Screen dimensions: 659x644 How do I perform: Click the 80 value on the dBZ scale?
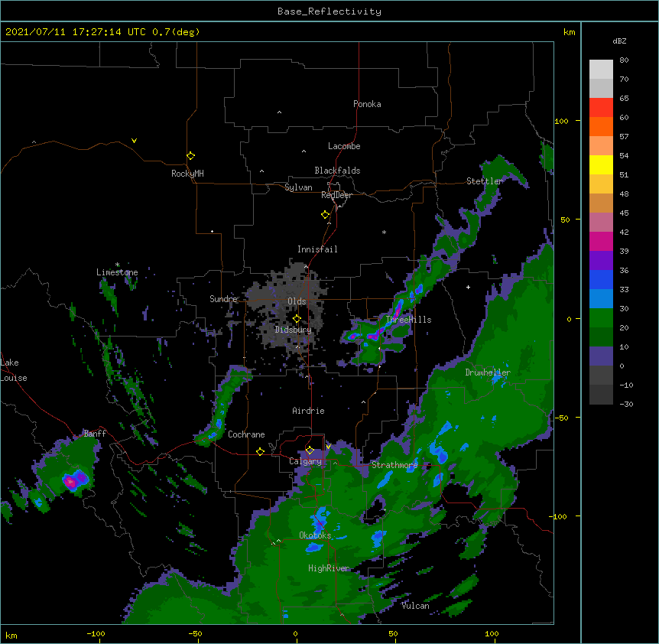(624, 60)
